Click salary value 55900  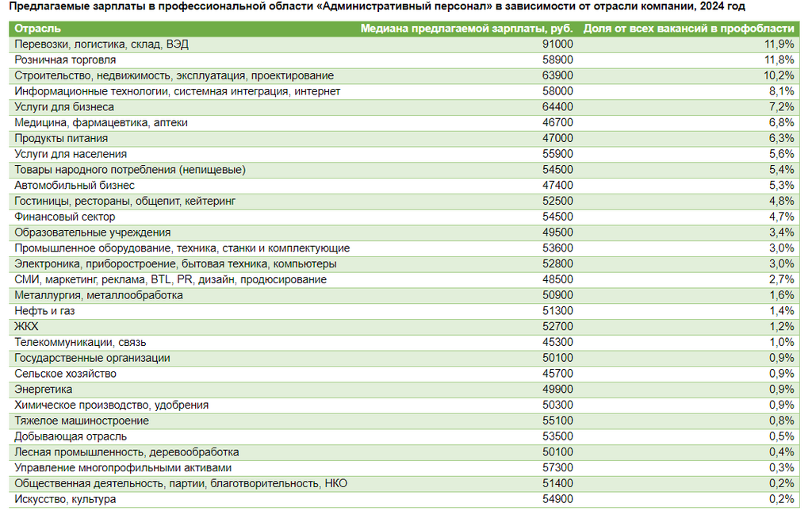(557, 155)
